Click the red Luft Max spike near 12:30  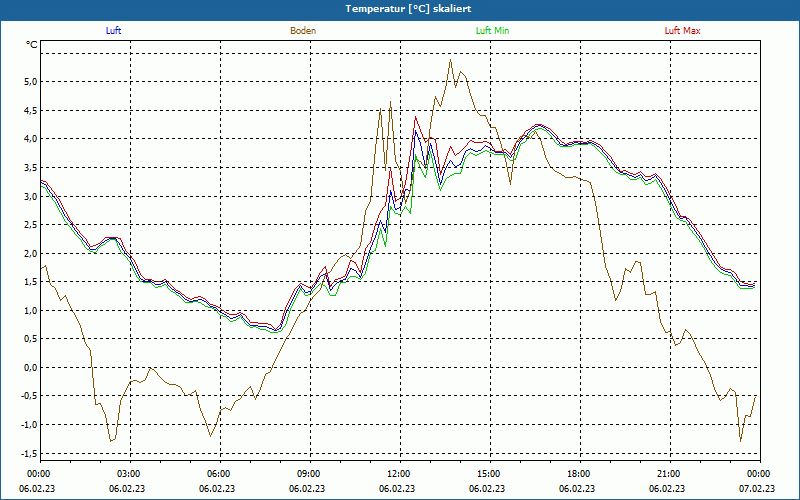416,117
